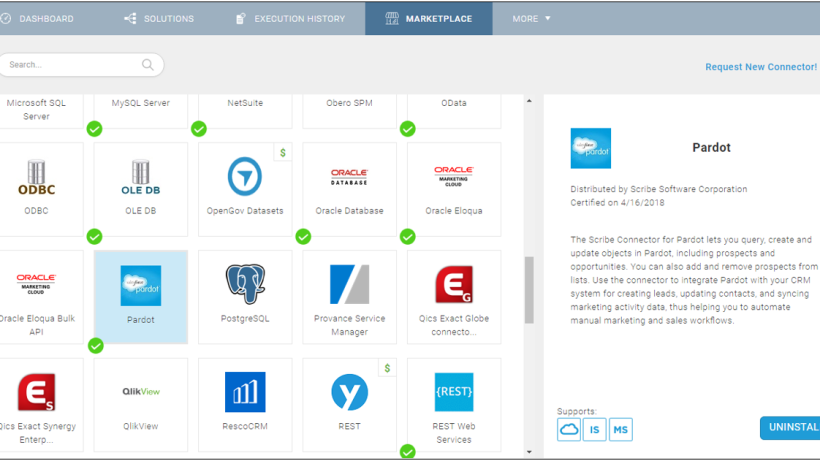
Task: Switch to the Solutions tab
Action: (x=159, y=19)
